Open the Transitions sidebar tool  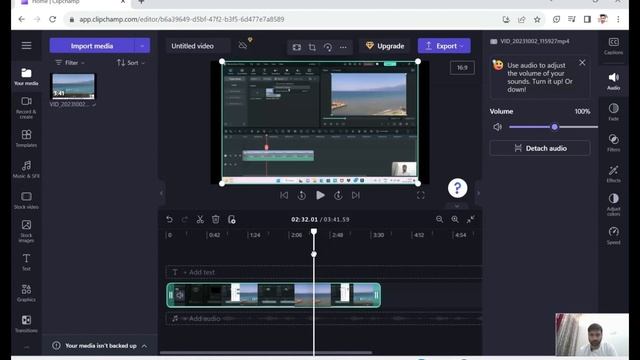pos(26,323)
